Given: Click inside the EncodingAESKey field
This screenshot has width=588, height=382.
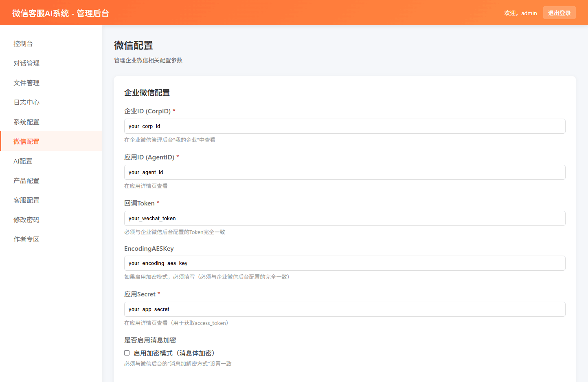Looking at the screenshot, I should [344, 263].
